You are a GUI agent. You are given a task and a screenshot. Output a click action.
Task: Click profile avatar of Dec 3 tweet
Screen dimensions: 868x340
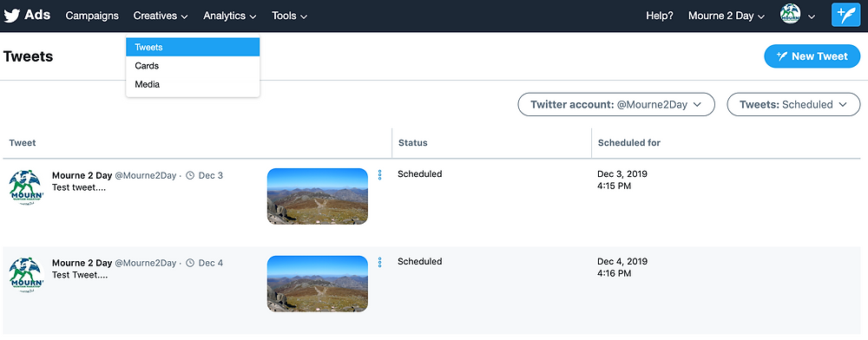(x=26, y=186)
